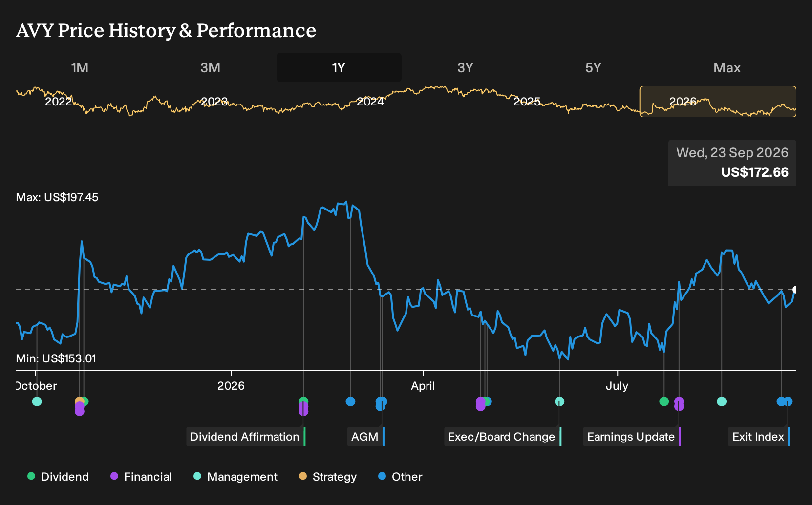
Task: Show the Max time range
Action: pos(727,67)
